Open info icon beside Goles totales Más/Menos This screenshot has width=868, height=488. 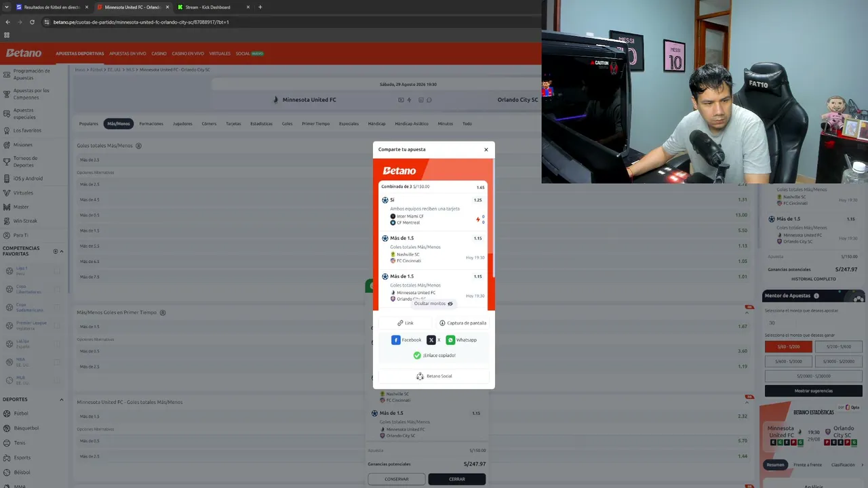(139, 146)
